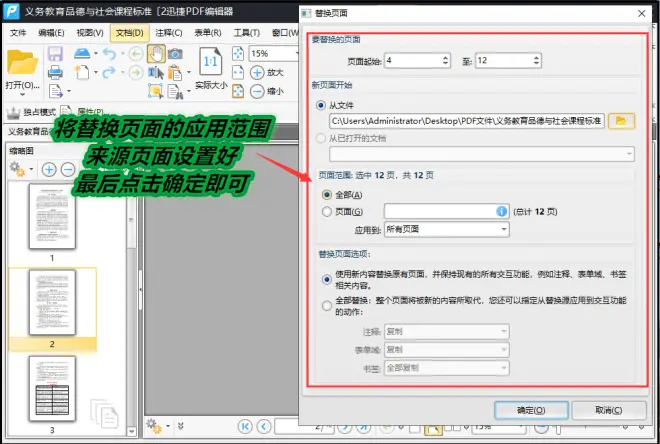
Task: Select the 全部(A) radio button
Action: 327,195
